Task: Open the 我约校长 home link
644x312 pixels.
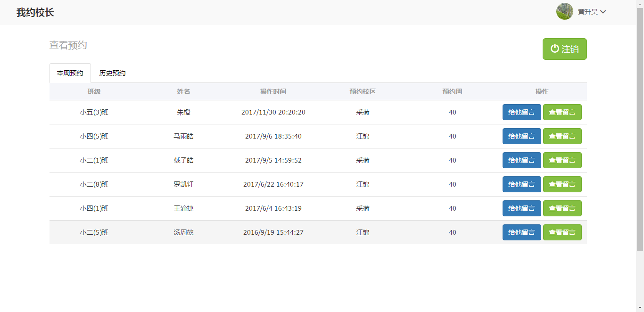Action: (35, 13)
